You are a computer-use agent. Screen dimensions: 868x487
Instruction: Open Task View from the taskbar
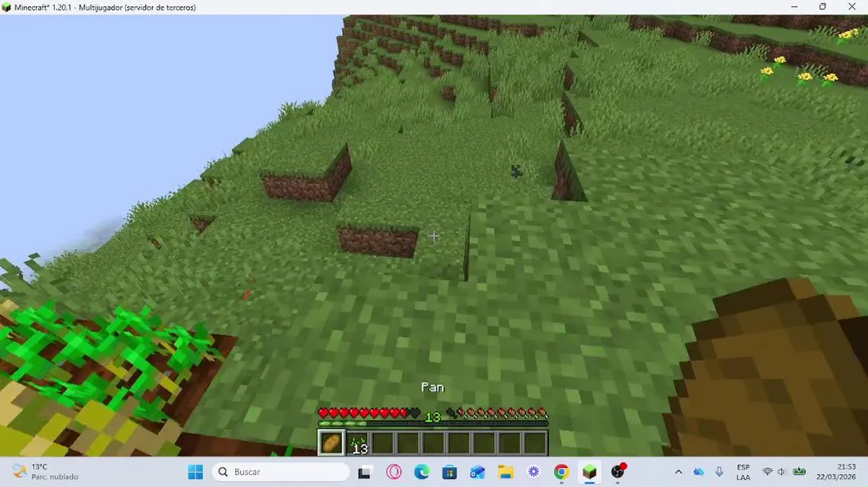(x=365, y=472)
